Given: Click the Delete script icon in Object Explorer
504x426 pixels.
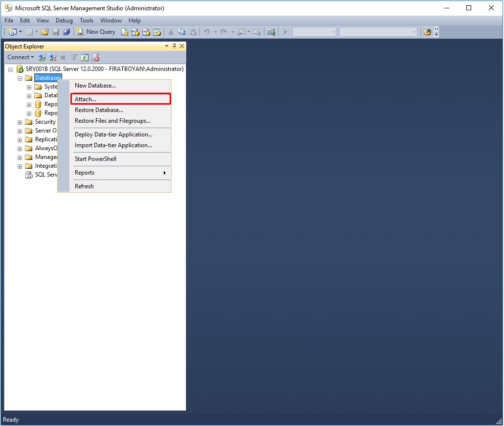Looking at the screenshot, I should coord(95,58).
